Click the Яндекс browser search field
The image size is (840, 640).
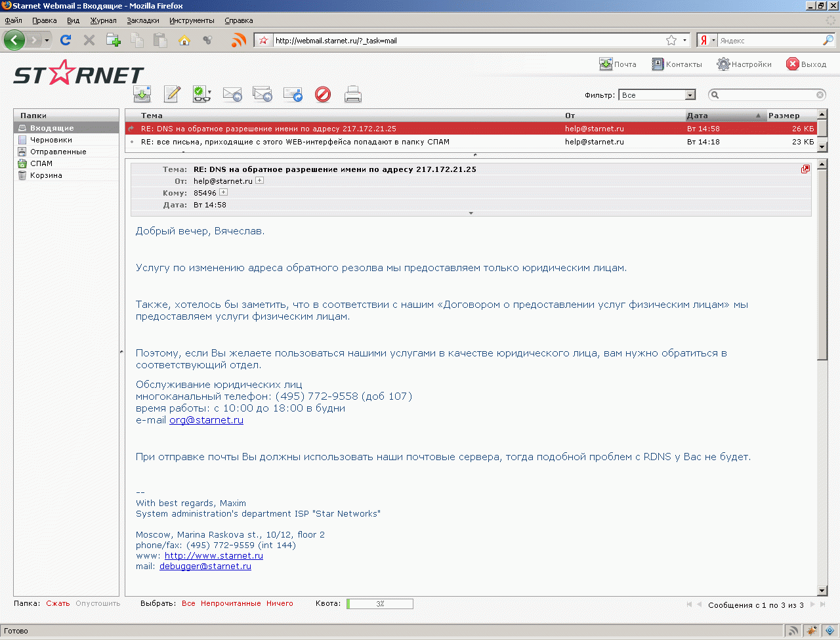(x=770, y=40)
